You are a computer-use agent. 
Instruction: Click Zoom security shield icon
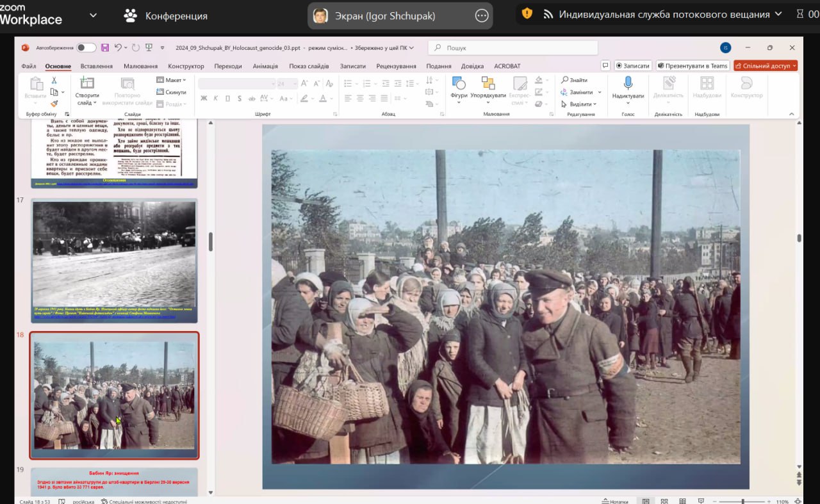tap(527, 13)
